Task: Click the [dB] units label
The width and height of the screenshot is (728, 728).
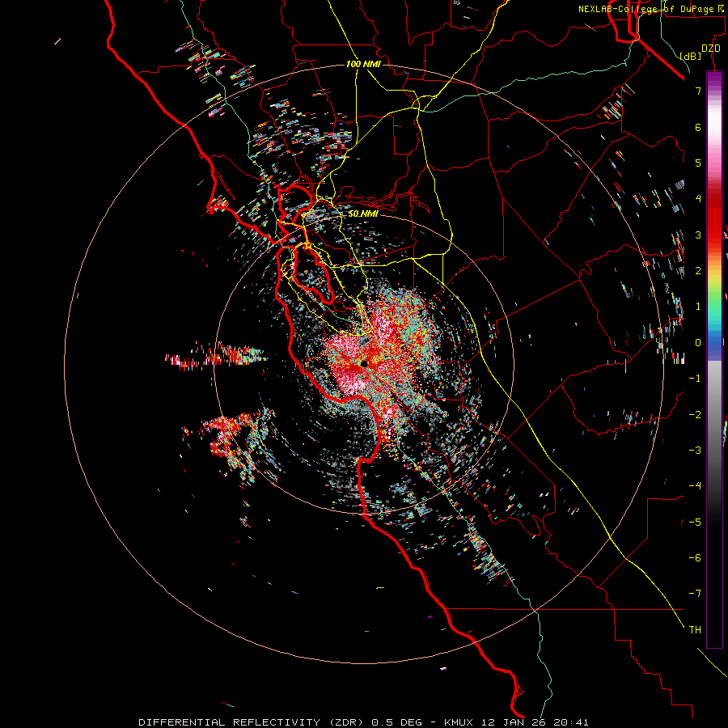Action: pos(690,56)
